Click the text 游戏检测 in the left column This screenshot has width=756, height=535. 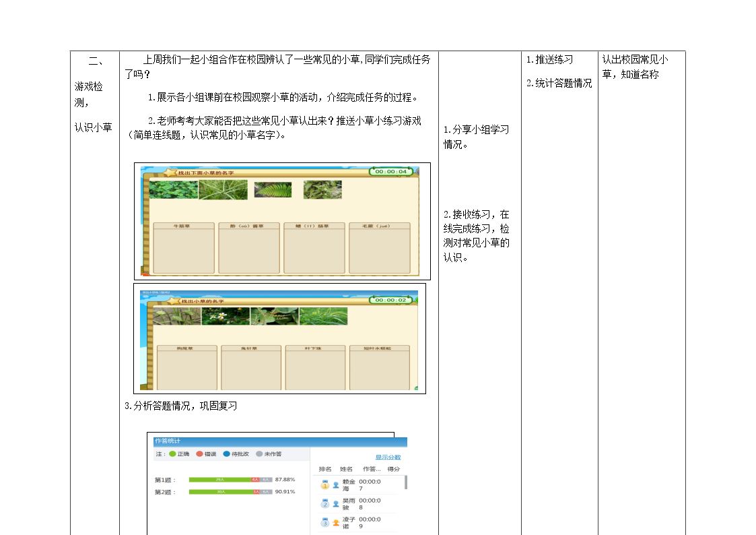coord(89,94)
